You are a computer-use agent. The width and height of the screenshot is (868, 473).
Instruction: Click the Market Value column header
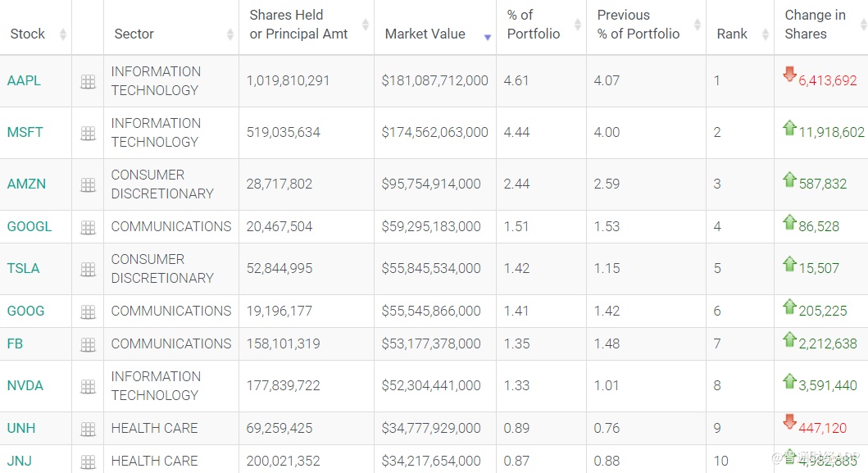tap(425, 34)
